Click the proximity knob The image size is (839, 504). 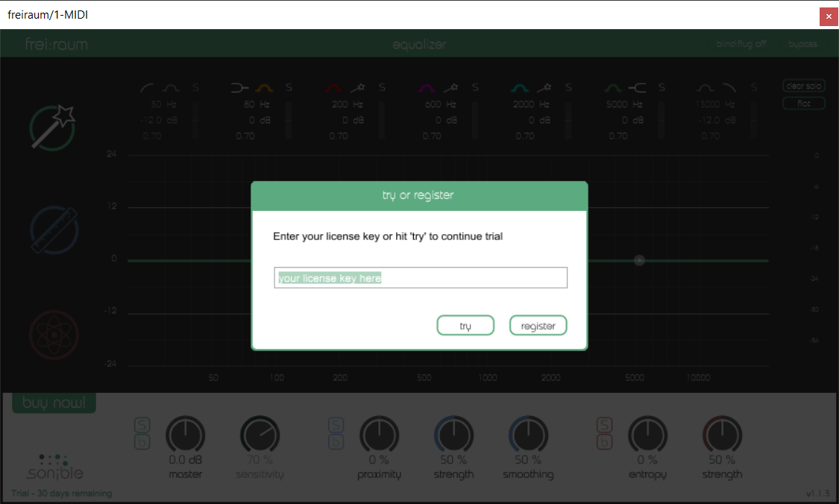[x=379, y=435]
